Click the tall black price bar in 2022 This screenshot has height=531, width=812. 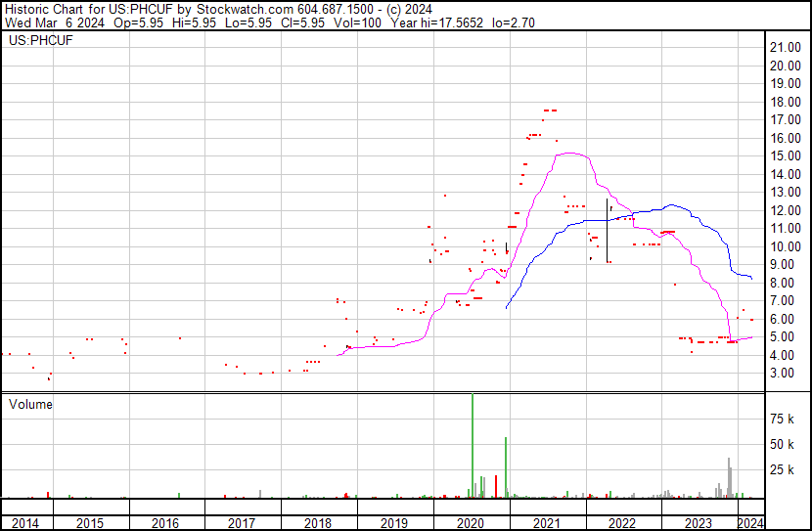coord(607,231)
